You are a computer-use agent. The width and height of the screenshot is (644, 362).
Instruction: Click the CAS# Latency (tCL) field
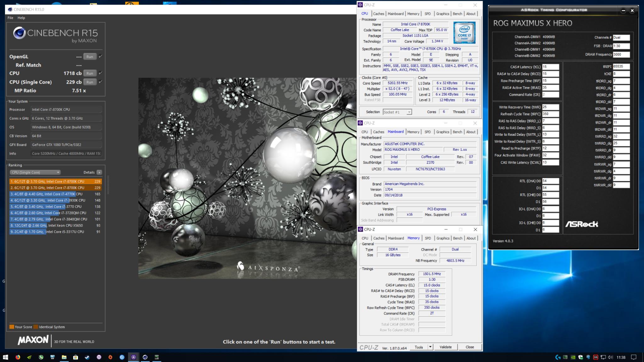click(x=551, y=67)
